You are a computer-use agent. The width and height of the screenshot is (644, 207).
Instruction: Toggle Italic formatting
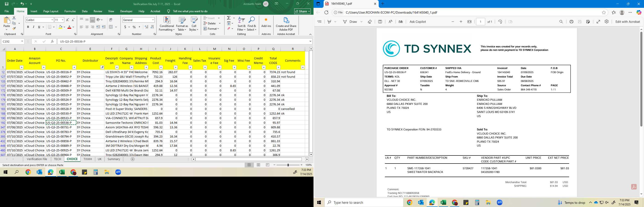[x=34, y=27]
